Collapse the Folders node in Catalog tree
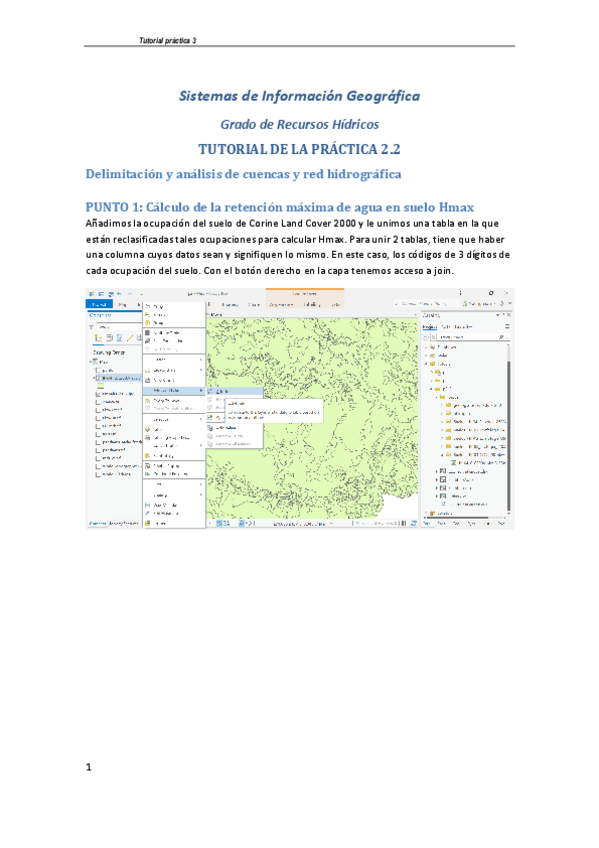Viewport: 599px width, 848px height. [x=426, y=364]
